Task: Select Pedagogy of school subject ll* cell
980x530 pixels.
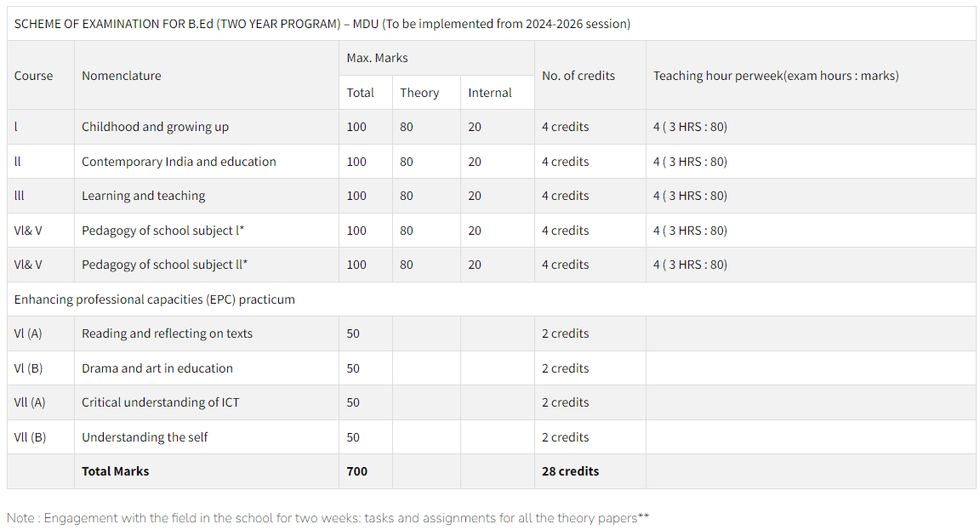Action: (x=206, y=265)
